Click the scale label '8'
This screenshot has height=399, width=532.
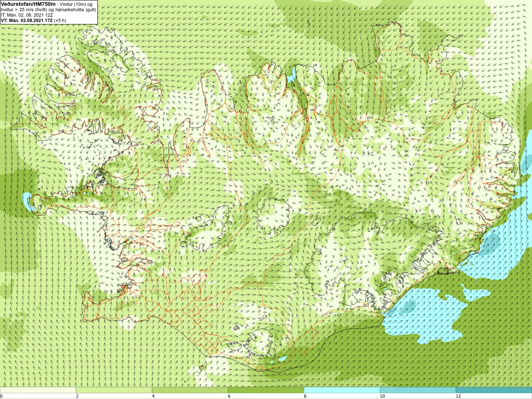point(305,396)
